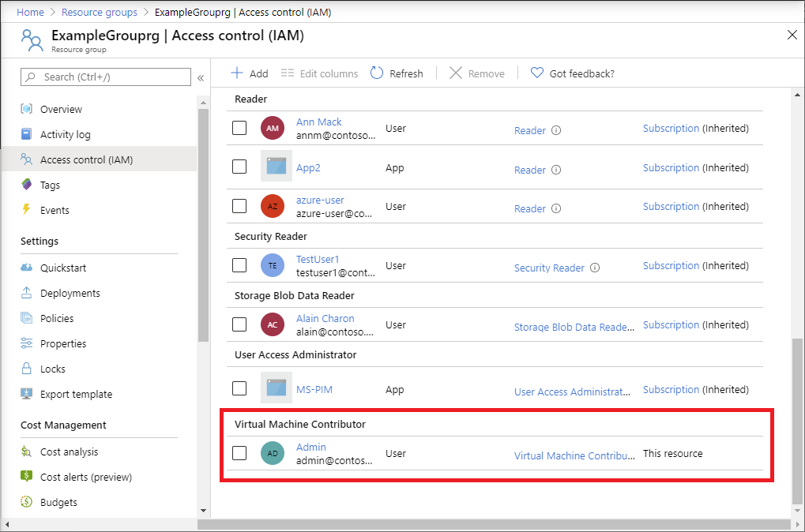
Task: Open TestUser1 user link
Action: click(x=318, y=259)
